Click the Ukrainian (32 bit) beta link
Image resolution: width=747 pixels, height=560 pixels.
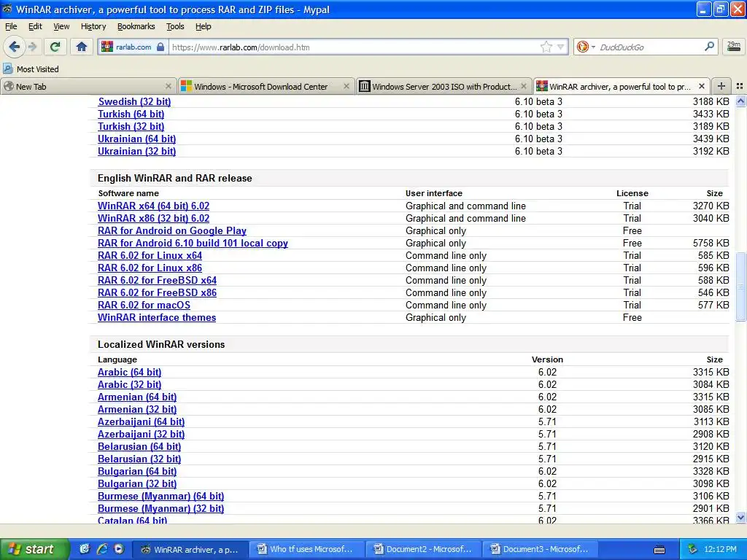pos(136,151)
